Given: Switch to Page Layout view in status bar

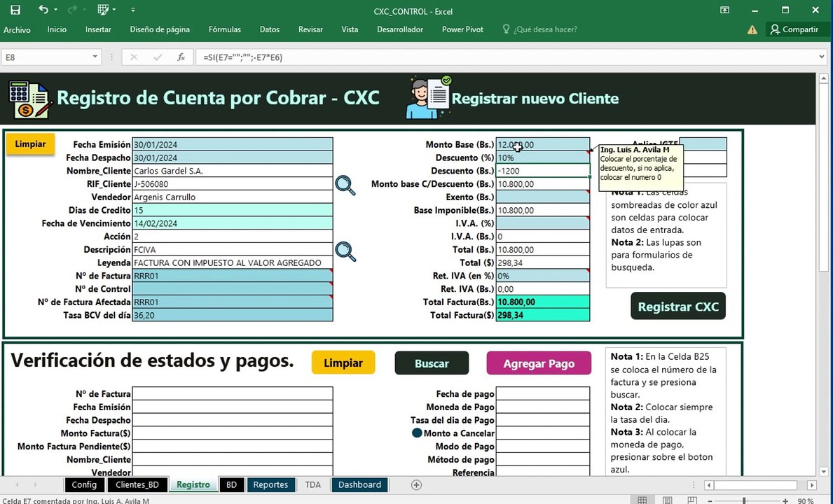Looking at the screenshot, I should [667, 500].
